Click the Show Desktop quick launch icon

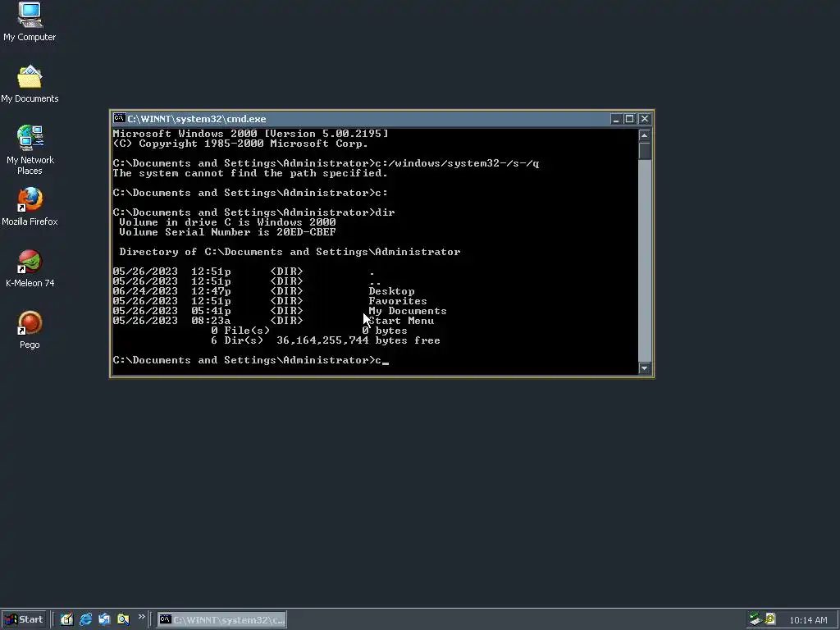click(66, 619)
